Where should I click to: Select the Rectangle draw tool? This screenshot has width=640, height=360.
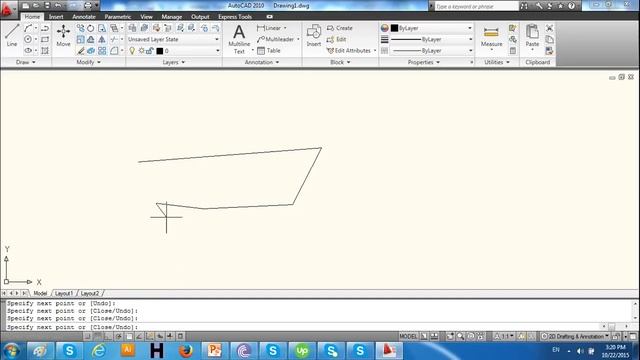pos(45,39)
